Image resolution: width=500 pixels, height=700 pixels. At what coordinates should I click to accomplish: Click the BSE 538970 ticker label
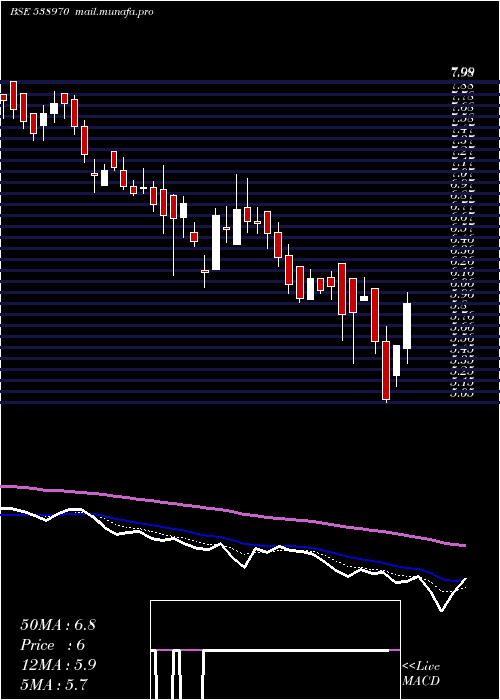click(x=39, y=12)
